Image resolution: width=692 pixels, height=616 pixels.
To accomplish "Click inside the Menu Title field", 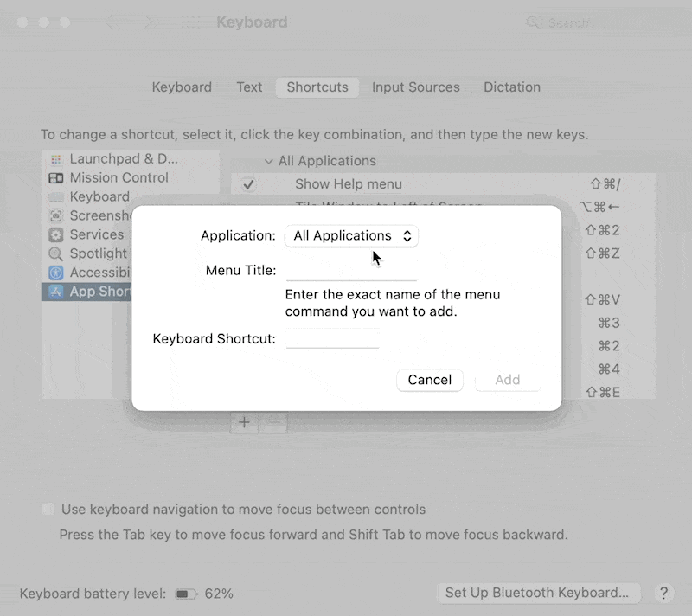I will [351, 270].
